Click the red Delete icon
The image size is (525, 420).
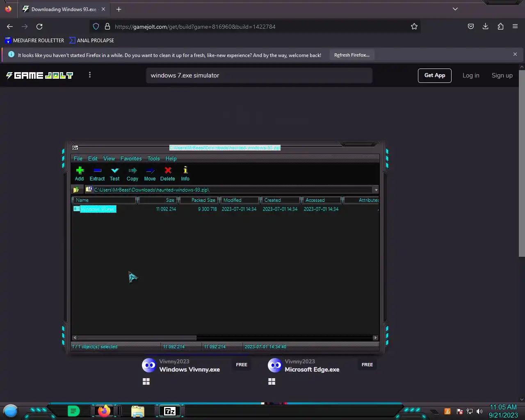tap(168, 173)
